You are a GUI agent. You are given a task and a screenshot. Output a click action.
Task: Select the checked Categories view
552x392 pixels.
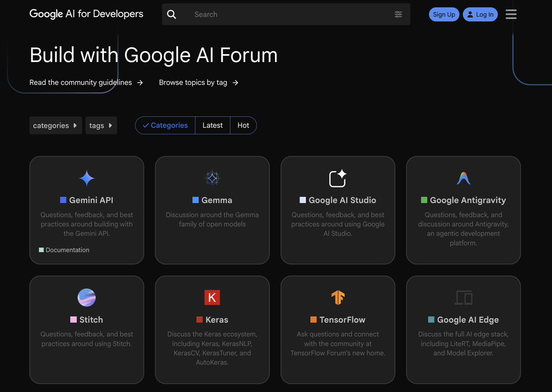pos(165,125)
